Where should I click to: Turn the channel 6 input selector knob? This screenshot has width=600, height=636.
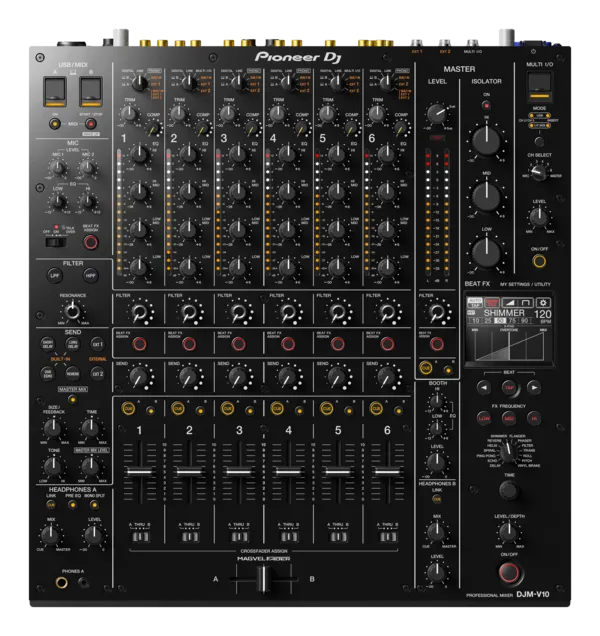387,83
